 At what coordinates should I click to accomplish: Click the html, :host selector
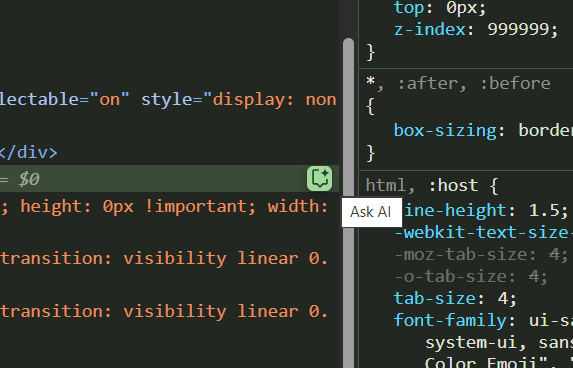(422, 185)
